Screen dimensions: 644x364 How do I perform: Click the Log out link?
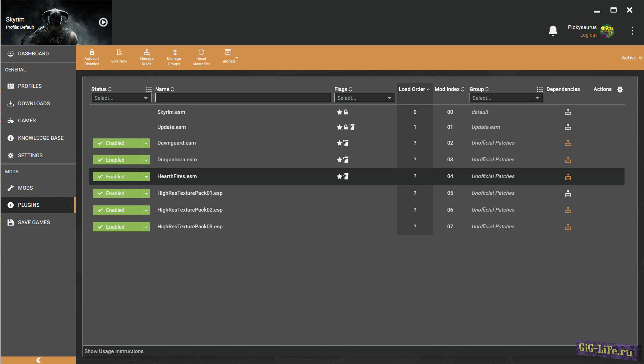588,35
